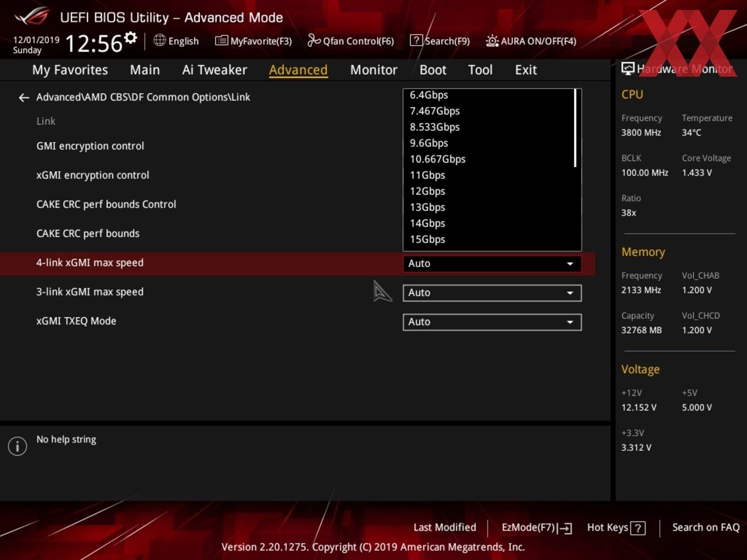Click the +12V reading 12.152 V
The height and width of the screenshot is (560, 747).
[638, 407]
